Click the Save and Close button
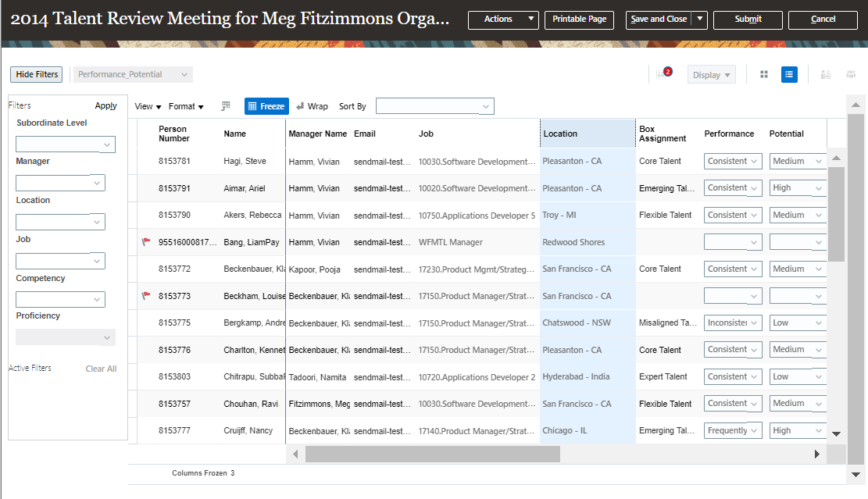The height and width of the screenshot is (499, 868). pos(659,20)
